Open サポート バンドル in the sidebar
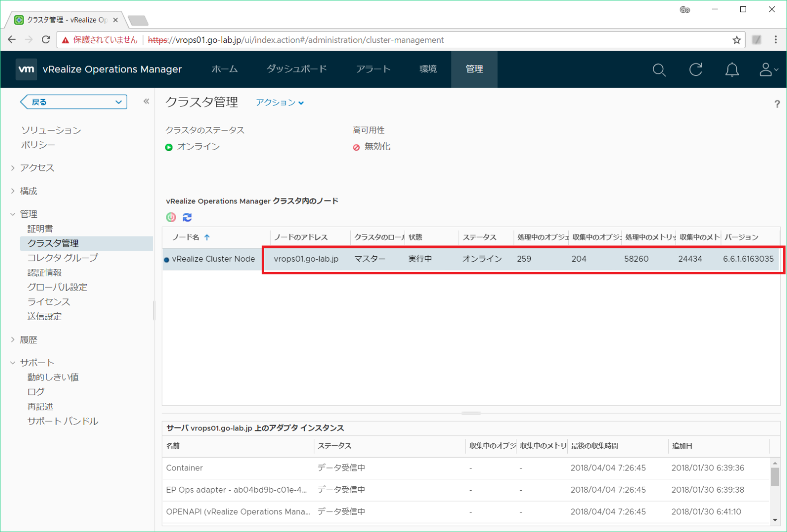Screen dimensions: 787x532 pyautogui.click(x=63, y=421)
